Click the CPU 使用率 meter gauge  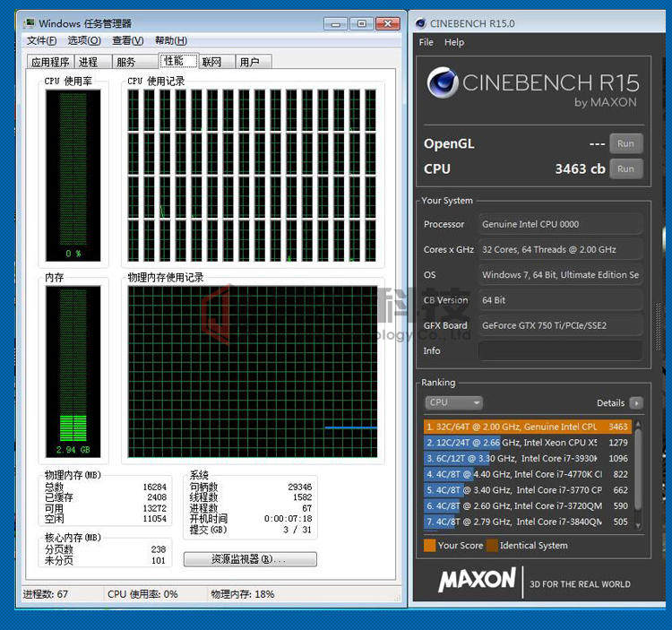tap(73, 176)
